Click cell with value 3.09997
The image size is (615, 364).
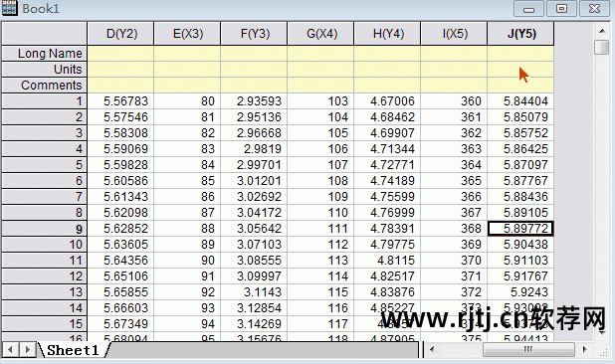pos(254,276)
